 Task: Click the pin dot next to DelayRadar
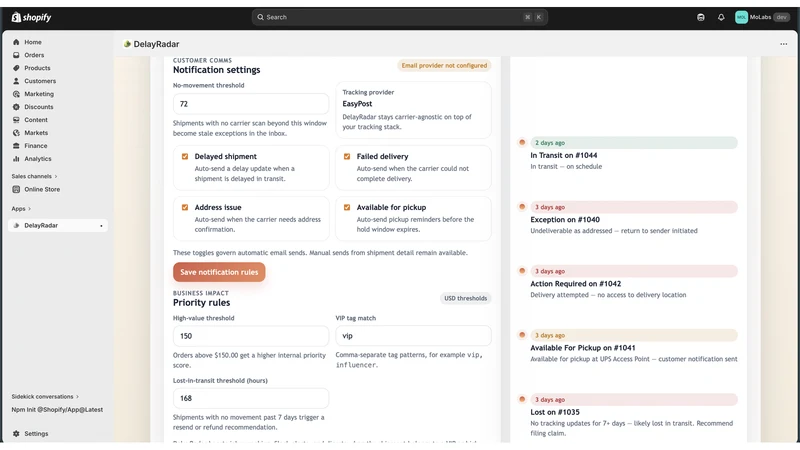click(101, 226)
